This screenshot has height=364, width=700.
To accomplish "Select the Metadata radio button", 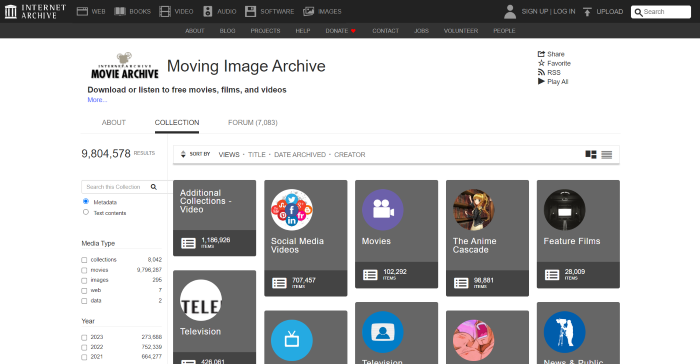I will point(86,201).
